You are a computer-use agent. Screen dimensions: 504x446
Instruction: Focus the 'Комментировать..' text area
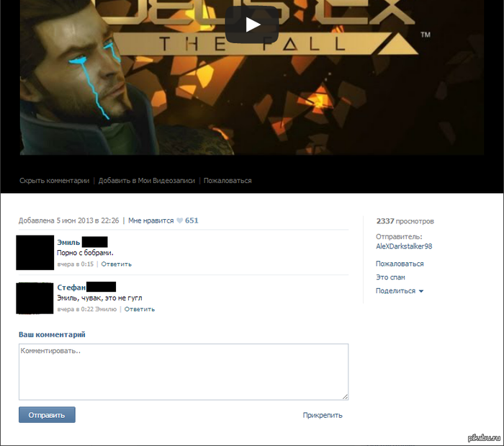pyautogui.click(x=184, y=372)
